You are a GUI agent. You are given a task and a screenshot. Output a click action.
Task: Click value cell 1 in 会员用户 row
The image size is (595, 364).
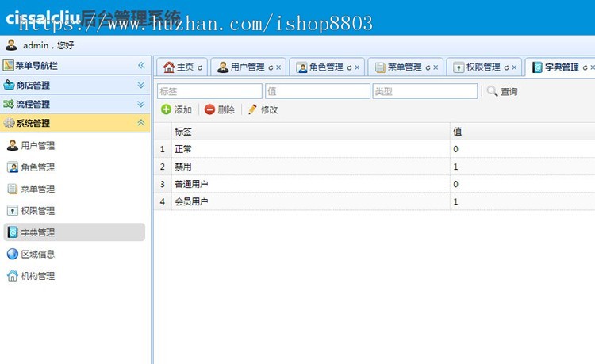point(523,201)
